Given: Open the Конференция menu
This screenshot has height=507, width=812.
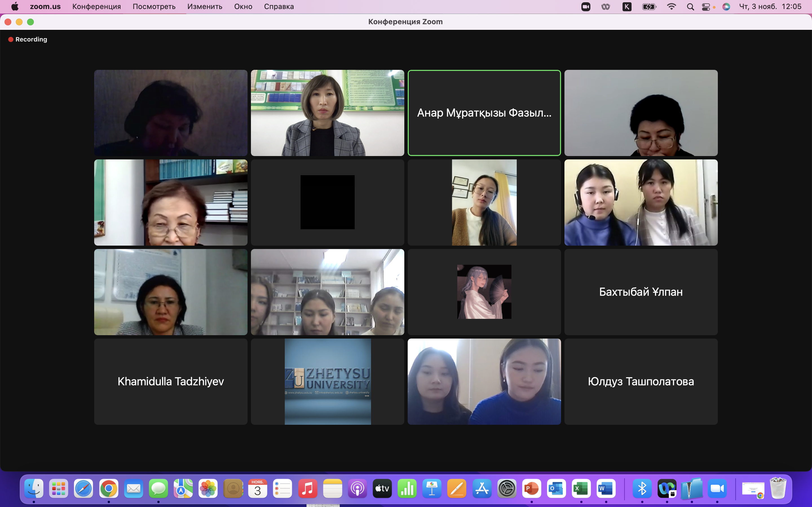Looking at the screenshot, I should coord(96,7).
